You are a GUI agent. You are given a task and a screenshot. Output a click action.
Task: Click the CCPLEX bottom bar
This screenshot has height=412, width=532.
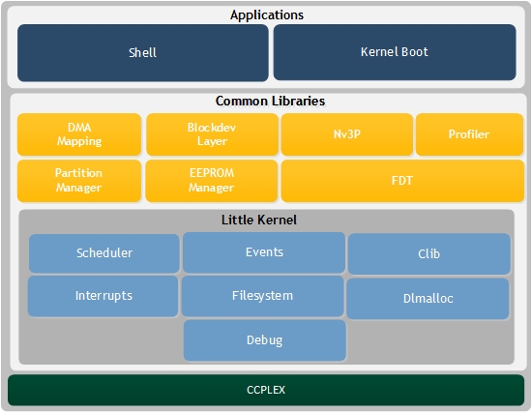(266, 390)
